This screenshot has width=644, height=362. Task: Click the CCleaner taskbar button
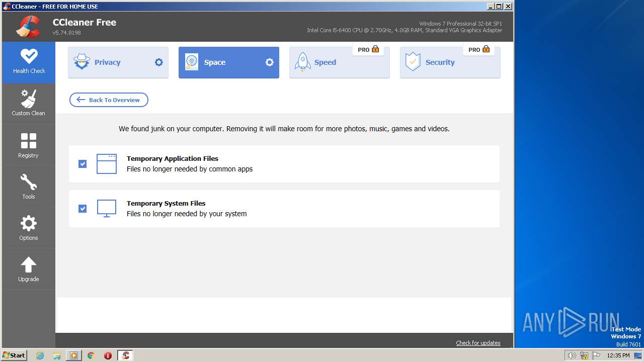[125, 355]
